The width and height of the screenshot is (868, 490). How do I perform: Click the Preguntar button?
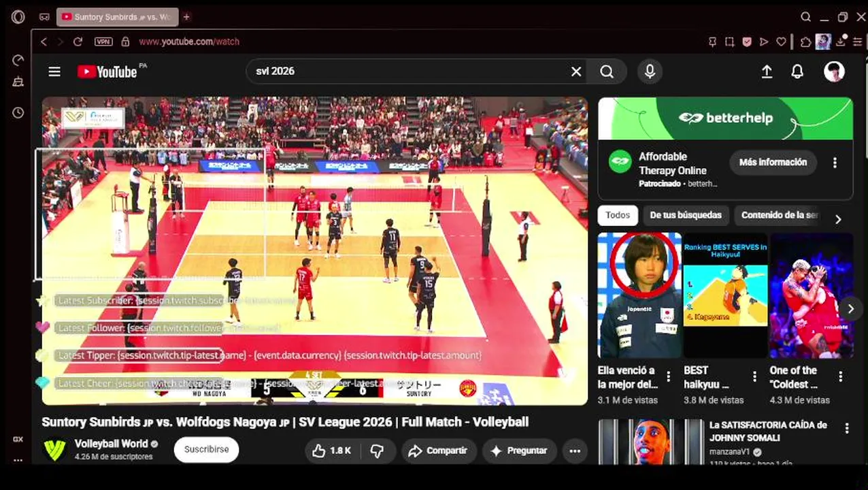click(x=519, y=451)
